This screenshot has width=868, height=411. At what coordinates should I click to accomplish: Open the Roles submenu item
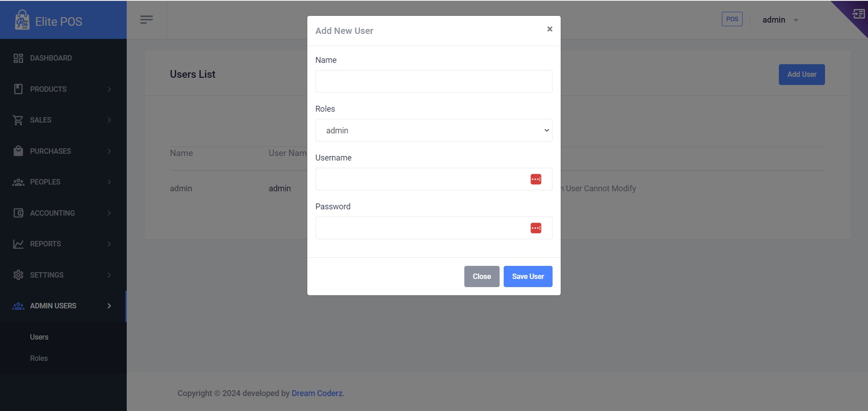39,359
